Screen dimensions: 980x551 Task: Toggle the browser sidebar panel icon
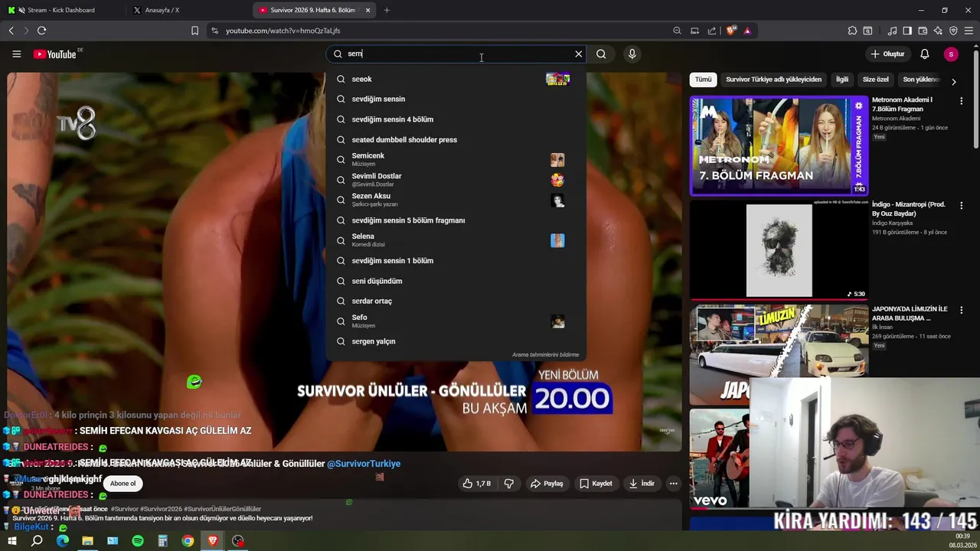pyautogui.click(x=907, y=31)
